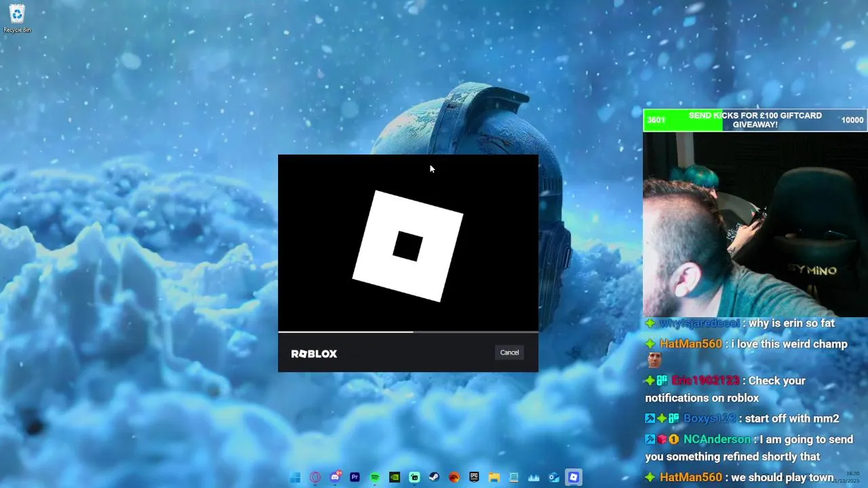Screen dimensions: 868x488
Task: Open the EA app taskbar icon
Action: click(x=454, y=477)
